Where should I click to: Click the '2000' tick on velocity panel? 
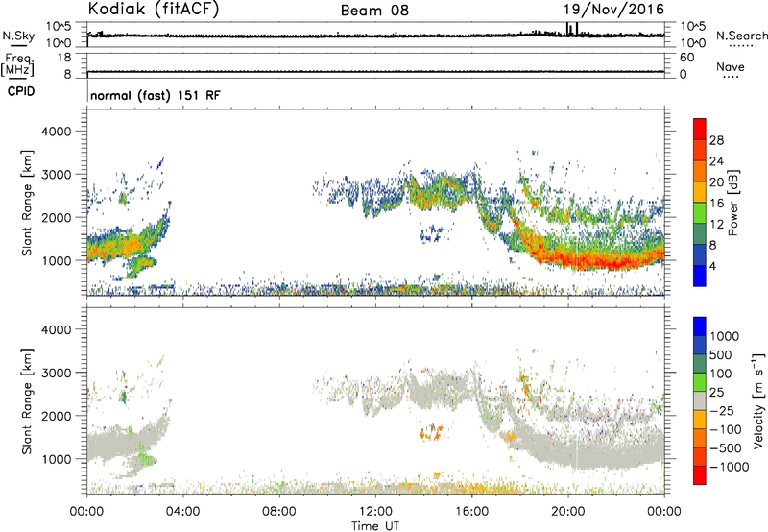click(56, 416)
